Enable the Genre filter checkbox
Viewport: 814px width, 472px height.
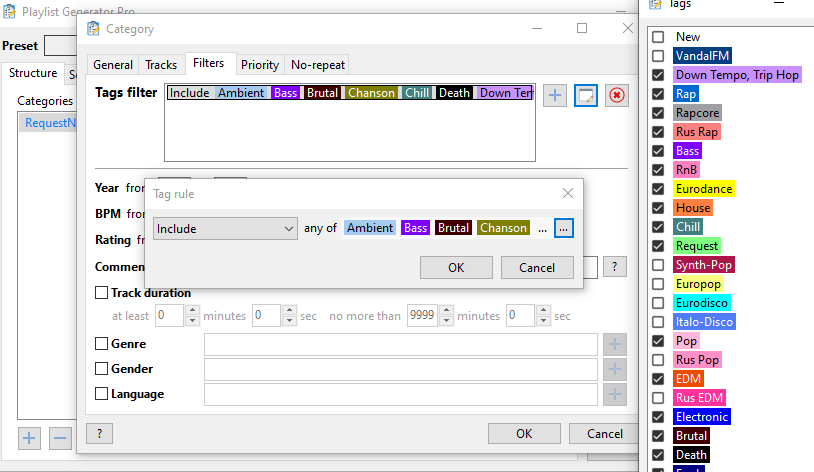click(101, 344)
